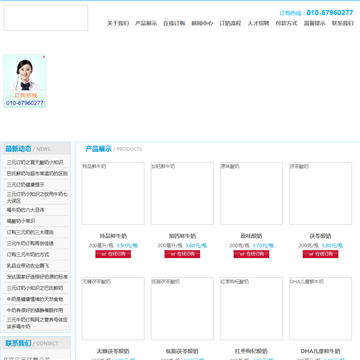The height and width of the screenshot is (360, 360).
Task: Open the 加钙鲜牛奶 product image
Action: pos(182,193)
